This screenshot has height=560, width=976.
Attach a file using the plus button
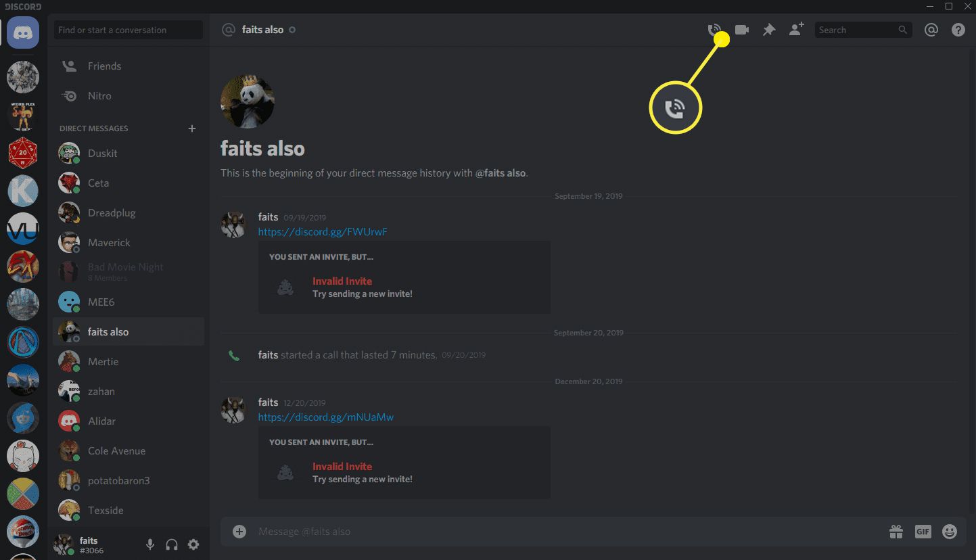click(239, 532)
